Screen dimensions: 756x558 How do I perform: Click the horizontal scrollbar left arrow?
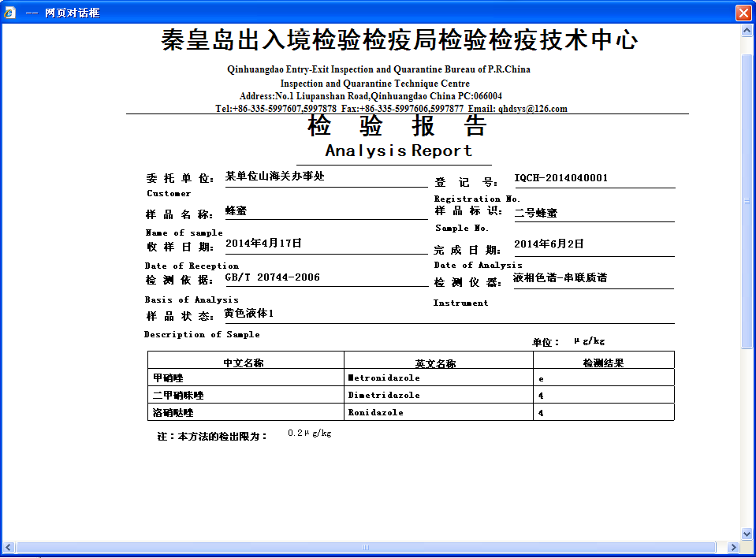[9, 547]
